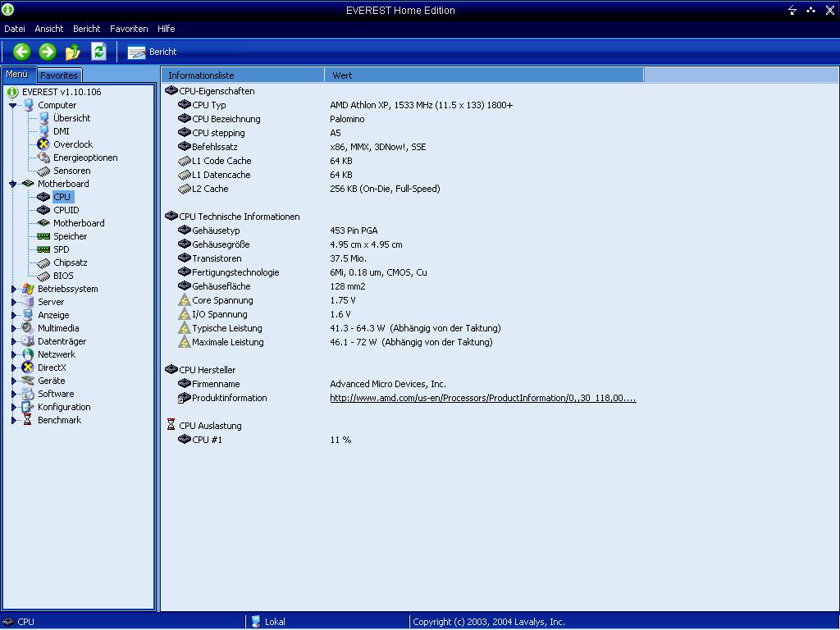Open the Overclock icon entry

(43, 144)
